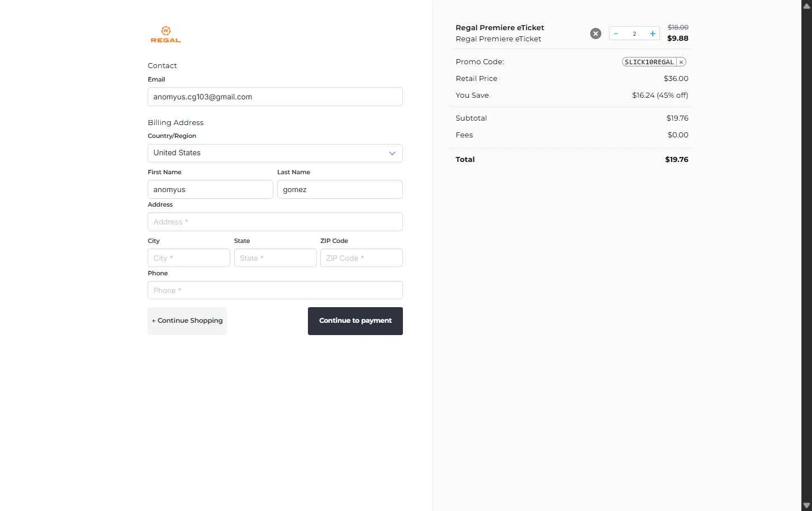Click the bold Regal Premiere eTicket title

[x=500, y=28]
